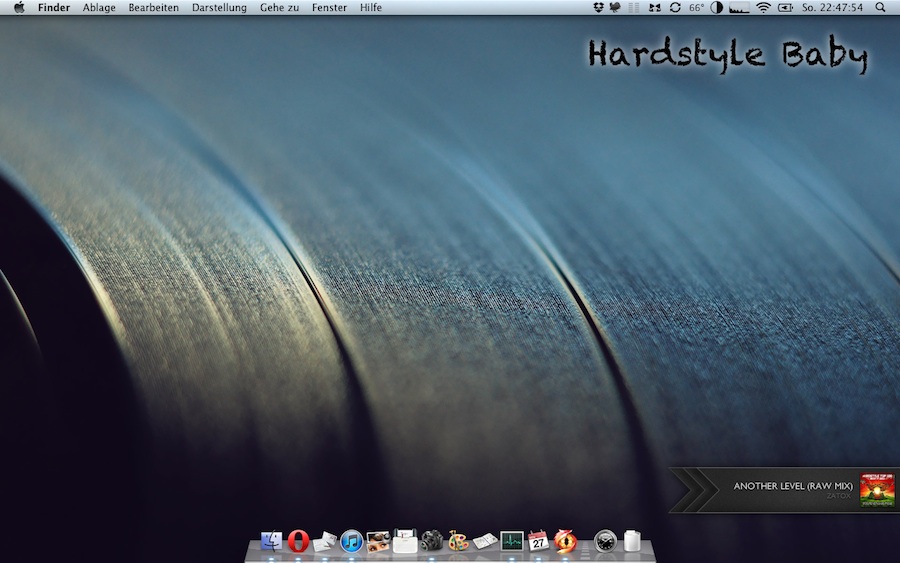The image size is (900, 563).
Task: Open iTunes from the Dock
Action: click(x=351, y=541)
